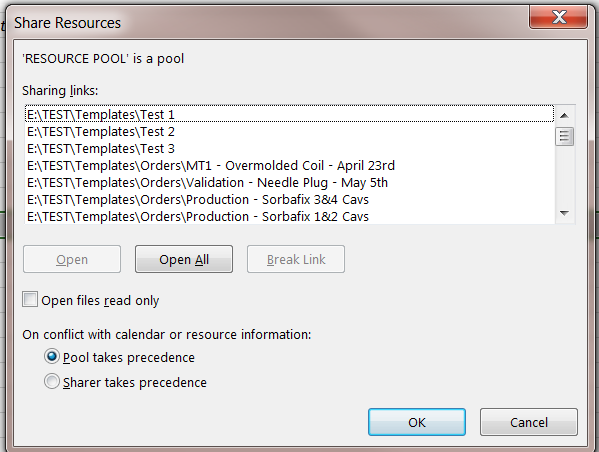Enable Open files read only checkbox

[x=30, y=299]
